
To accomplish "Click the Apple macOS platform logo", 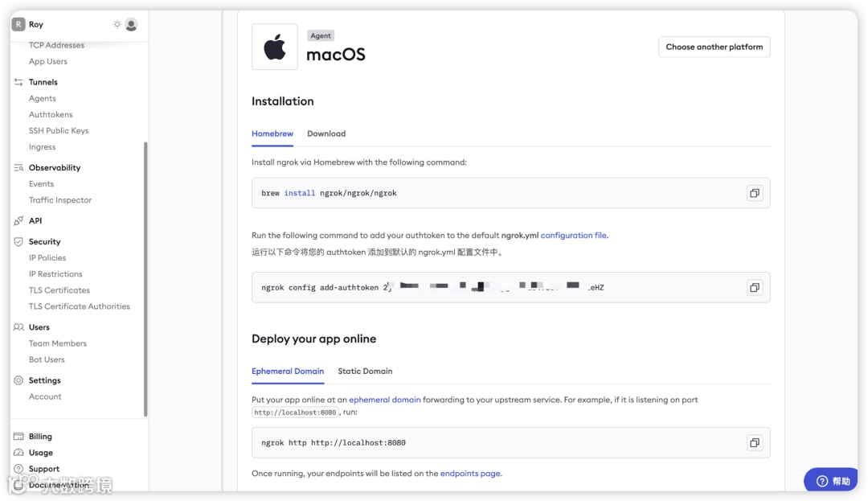I will [275, 47].
